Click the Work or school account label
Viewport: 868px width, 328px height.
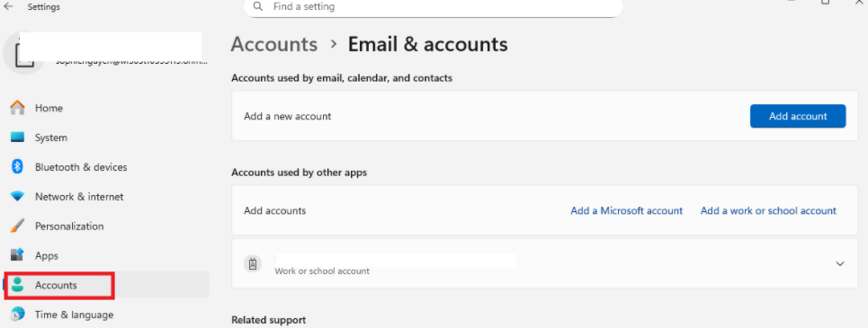tap(322, 271)
